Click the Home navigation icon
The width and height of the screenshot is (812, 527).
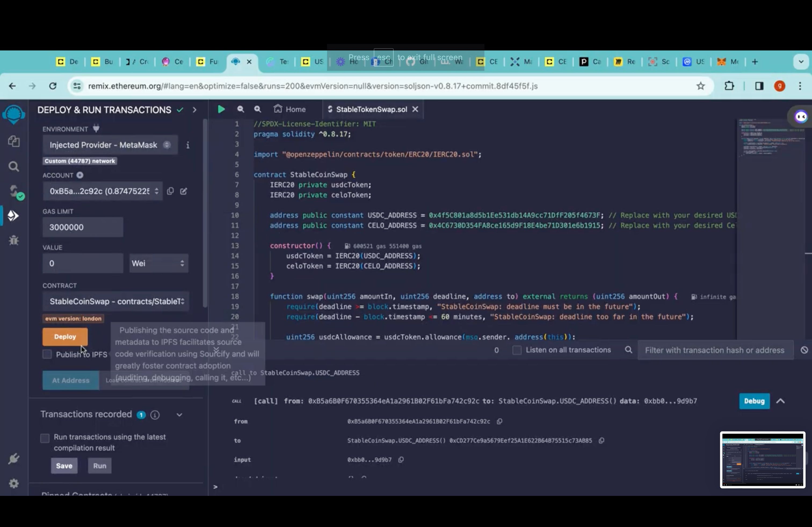tap(277, 109)
